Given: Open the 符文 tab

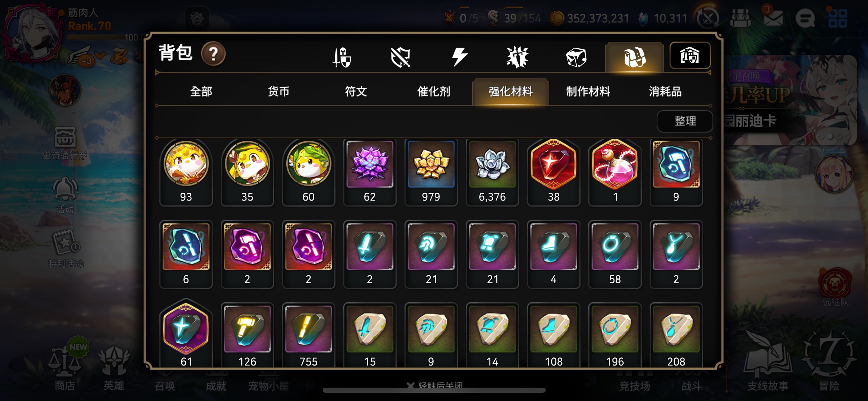Looking at the screenshot, I should [x=356, y=92].
